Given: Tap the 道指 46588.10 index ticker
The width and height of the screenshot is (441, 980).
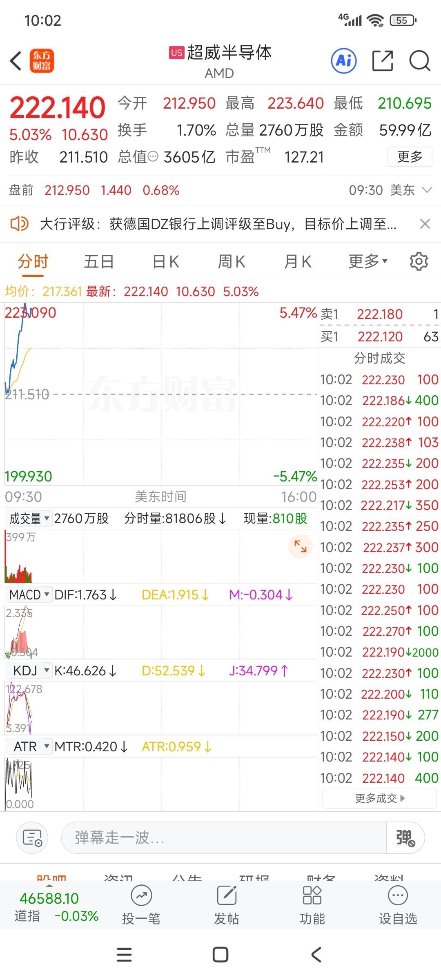Looking at the screenshot, I should click(x=56, y=907).
